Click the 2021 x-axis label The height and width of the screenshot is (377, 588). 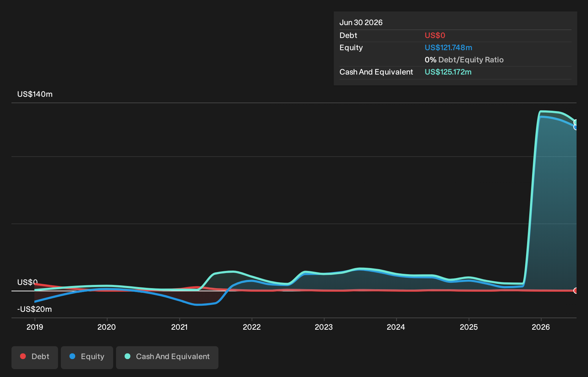point(179,327)
